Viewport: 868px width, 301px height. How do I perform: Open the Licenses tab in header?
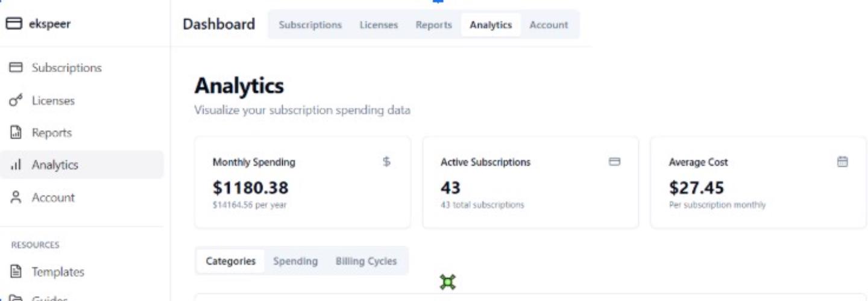tap(379, 25)
